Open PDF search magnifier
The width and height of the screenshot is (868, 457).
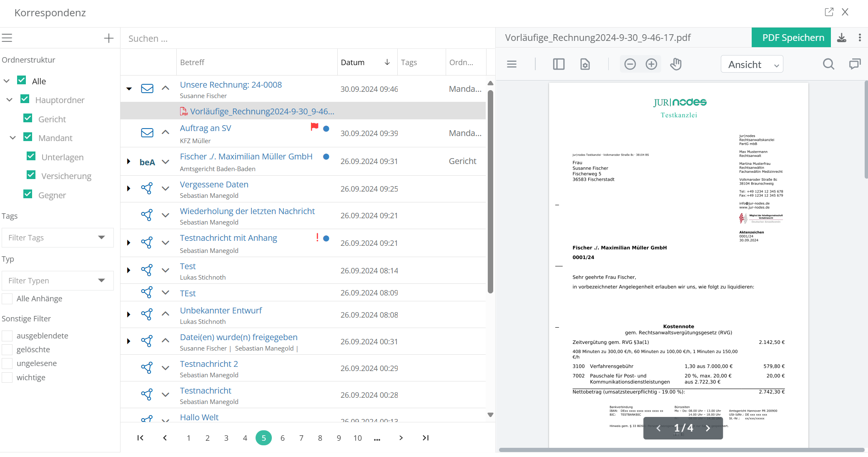coord(828,64)
